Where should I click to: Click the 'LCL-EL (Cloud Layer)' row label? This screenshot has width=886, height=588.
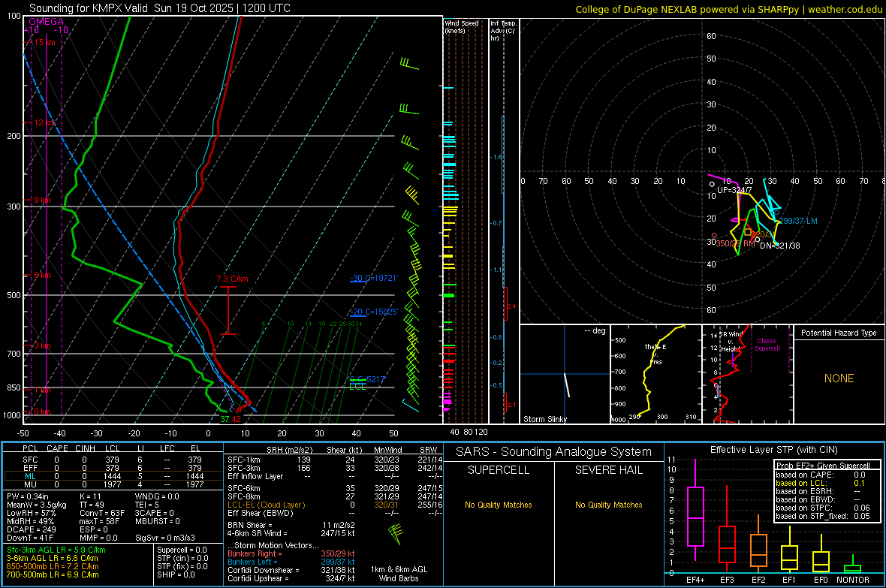pyautogui.click(x=266, y=505)
